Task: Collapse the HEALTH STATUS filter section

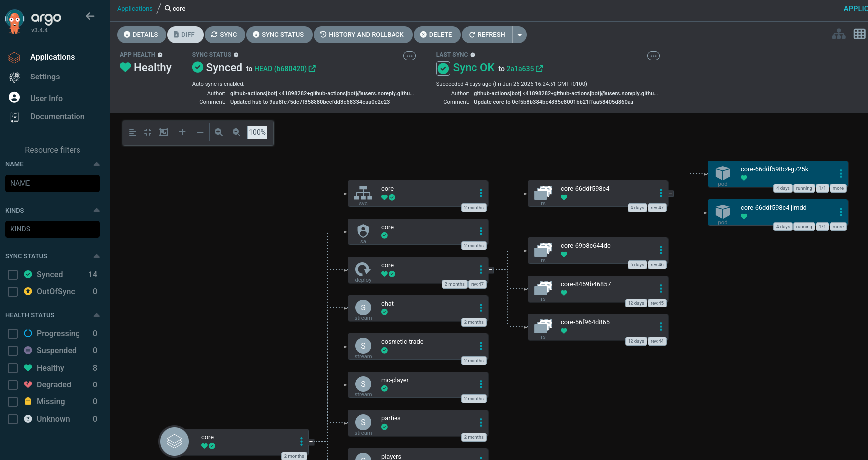Action: (x=96, y=315)
